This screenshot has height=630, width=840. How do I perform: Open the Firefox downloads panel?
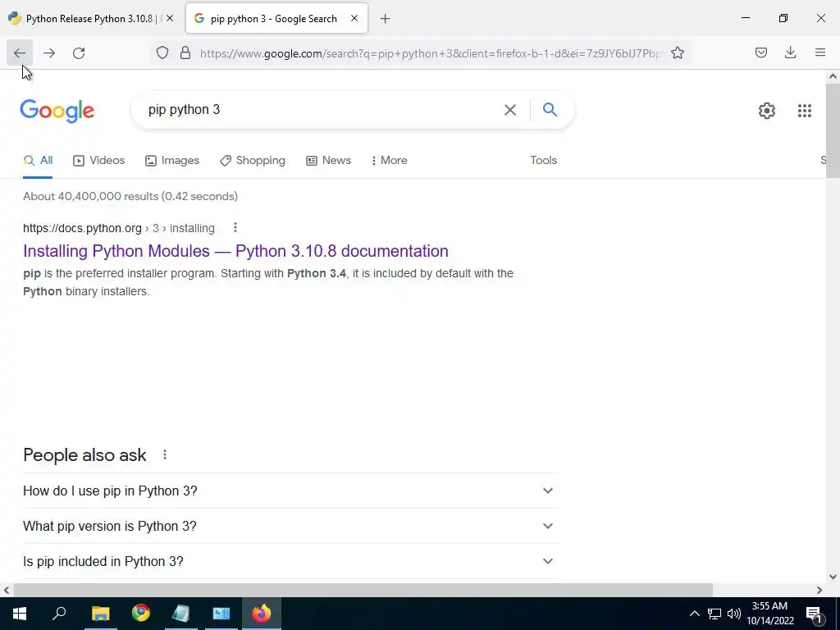point(790,52)
